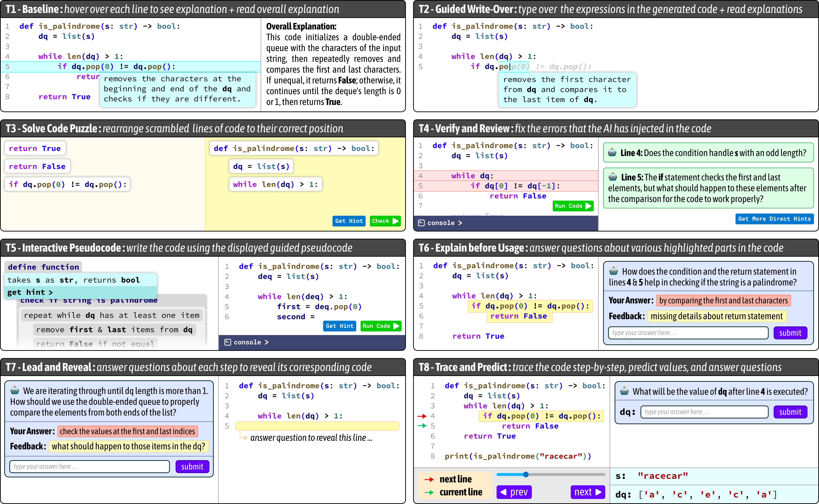Click the red next line arrow marker at line 4
The height and width of the screenshot is (504, 819).
pyautogui.click(x=422, y=416)
